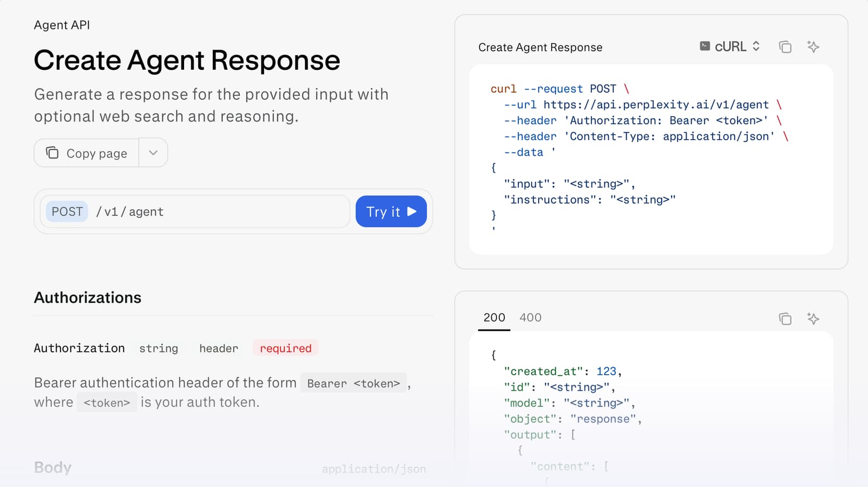Viewport: 868px width, 487px height.
Task: Click the Agent API breadcrumb label
Action: [x=62, y=25]
